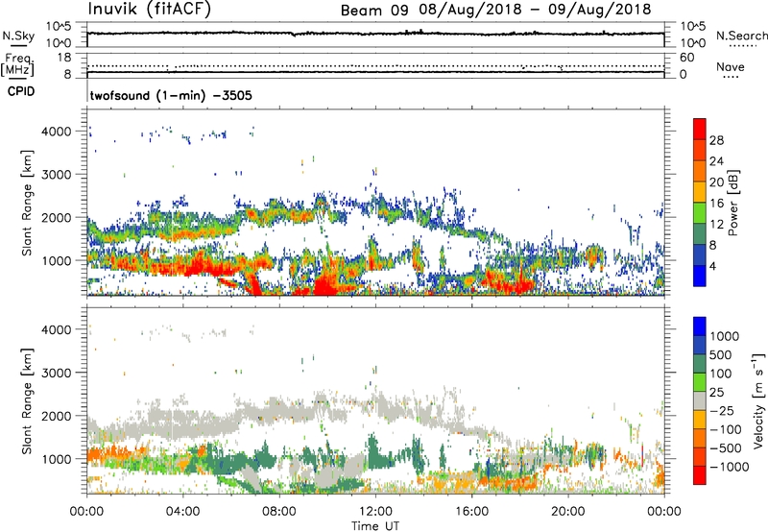Click the '20:00' time axis label
The width and height of the screenshot is (768, 532).
click(x=567, y=511)
